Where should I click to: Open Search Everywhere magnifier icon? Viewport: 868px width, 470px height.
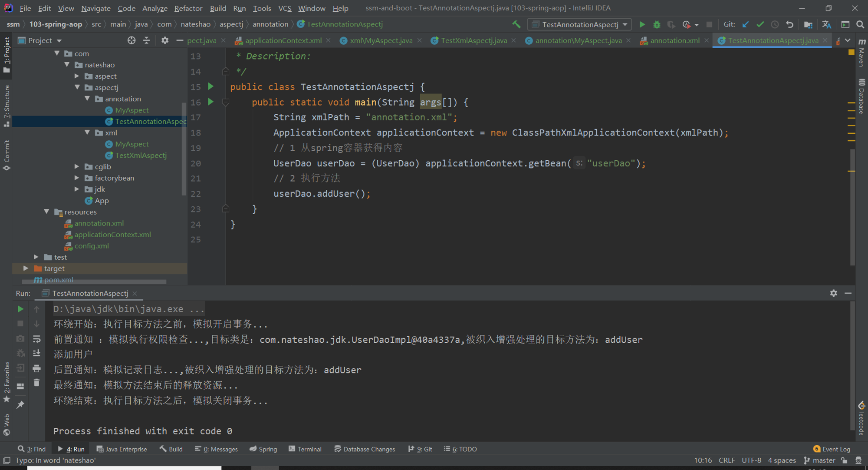tap(860, 24)
